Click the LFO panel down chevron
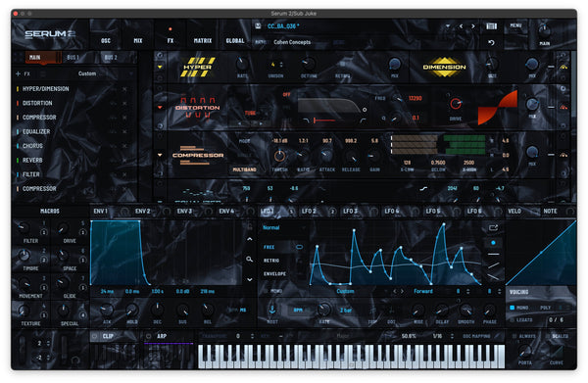 (250, 279)
